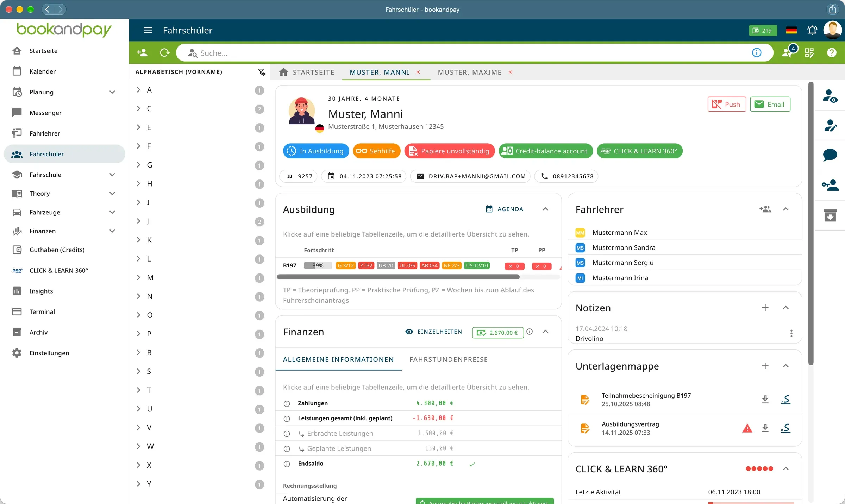Collapse the Ausbildung panel
The height and width of the screenshot is (504, 845).
pyautogui.click(x=545, y=209)
